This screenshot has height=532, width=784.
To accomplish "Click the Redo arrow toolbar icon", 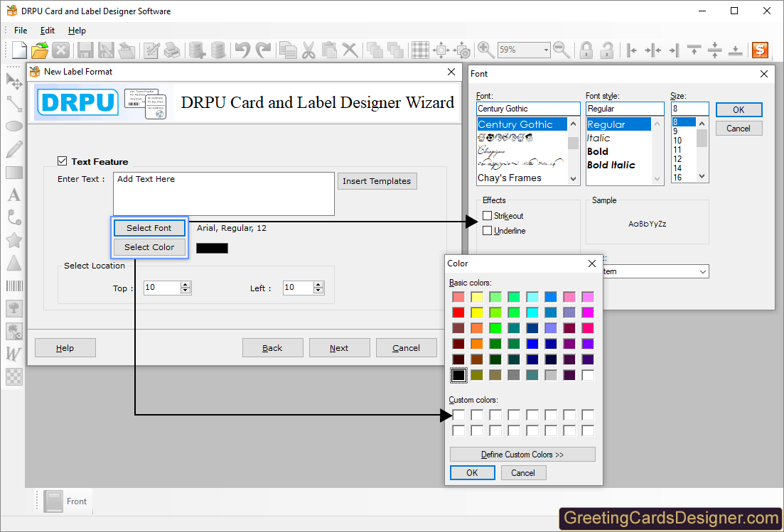I will click(263, 50).
